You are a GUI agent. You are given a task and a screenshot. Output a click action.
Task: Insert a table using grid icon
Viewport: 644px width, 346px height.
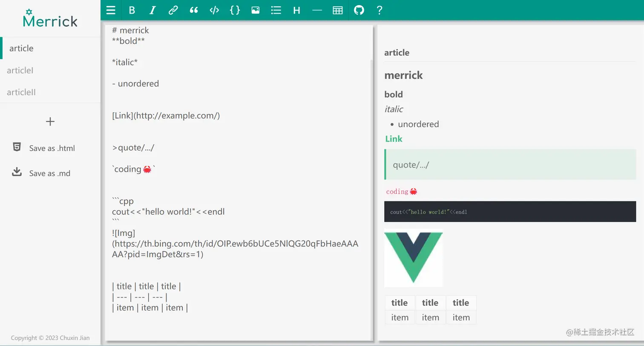[338, 10]
